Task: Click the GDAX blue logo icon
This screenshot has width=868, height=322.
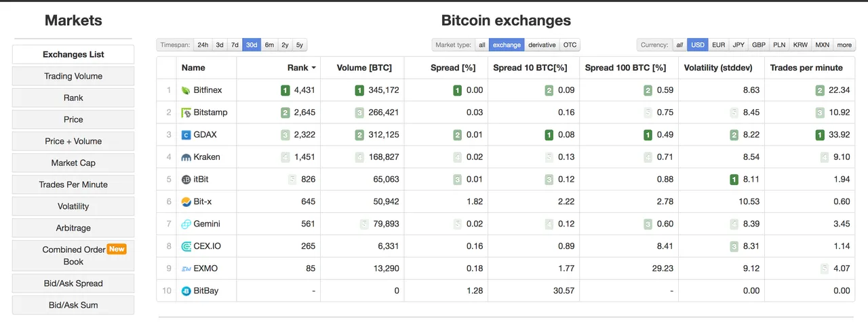Action: coord(186,135)
